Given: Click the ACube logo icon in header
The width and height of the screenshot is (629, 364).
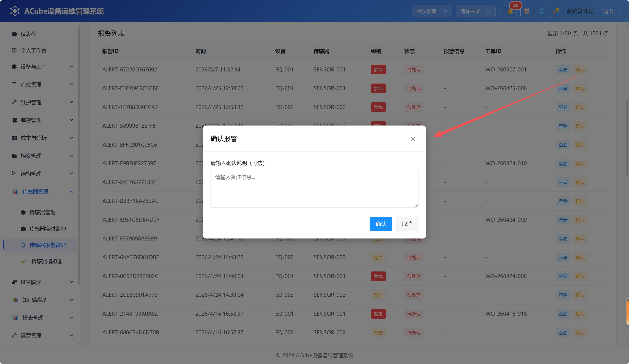Looking at the screenshot, I should click(15, 11).
